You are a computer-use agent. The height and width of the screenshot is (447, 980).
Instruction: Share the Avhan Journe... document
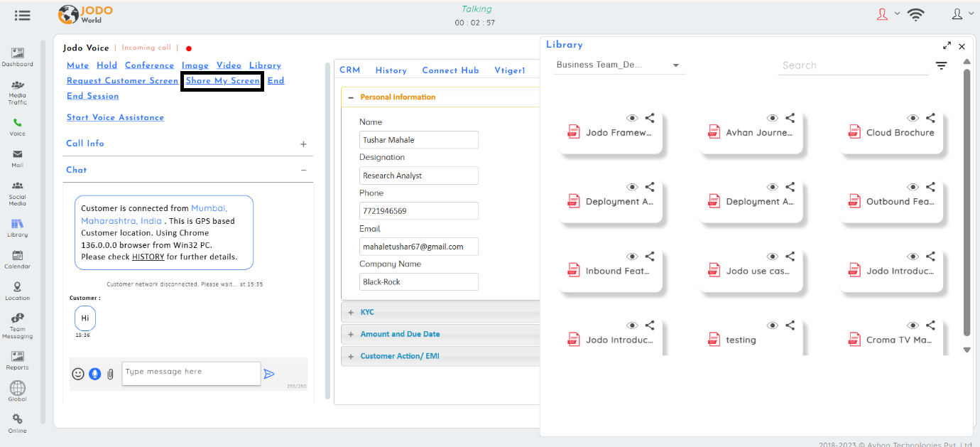[x=790, y=118]
